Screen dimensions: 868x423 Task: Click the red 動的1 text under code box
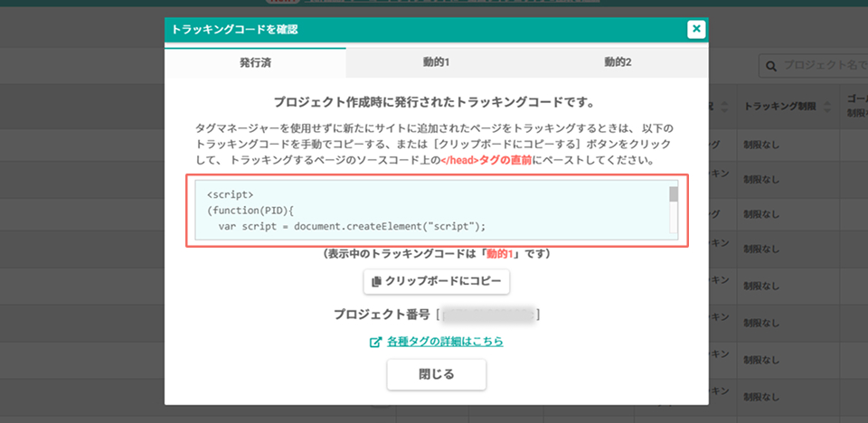(501, 254)
